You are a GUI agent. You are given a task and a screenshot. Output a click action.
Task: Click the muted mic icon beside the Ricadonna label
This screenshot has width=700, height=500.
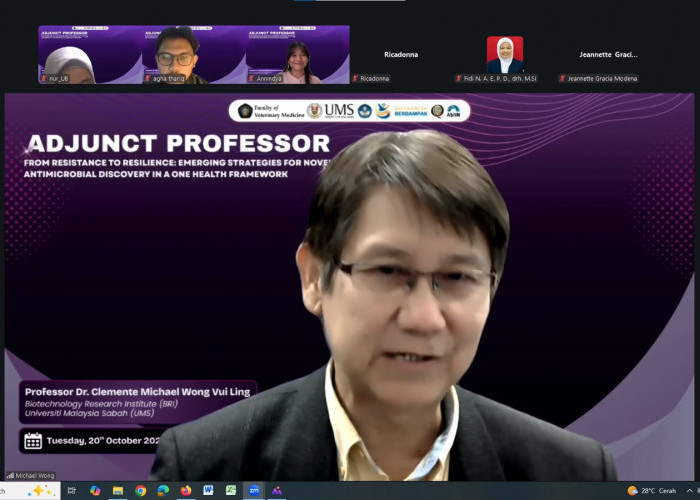(x=355, y=79)
